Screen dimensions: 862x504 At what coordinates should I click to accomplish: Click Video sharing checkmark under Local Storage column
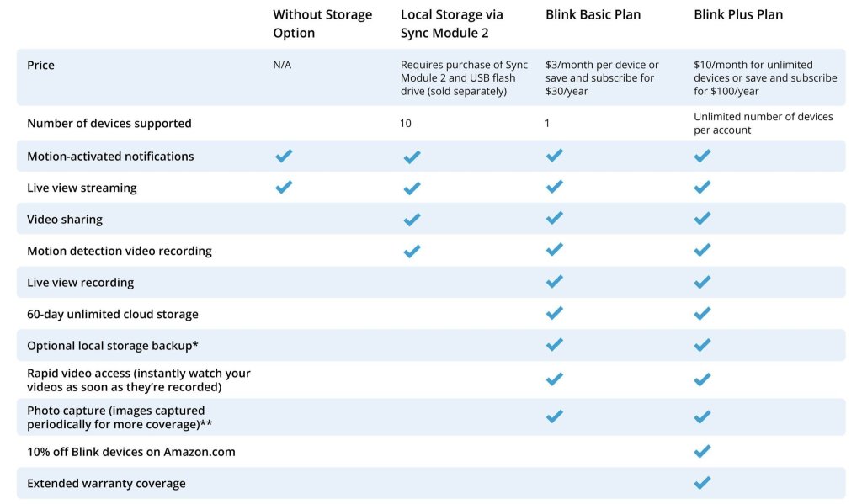point(412,220)
